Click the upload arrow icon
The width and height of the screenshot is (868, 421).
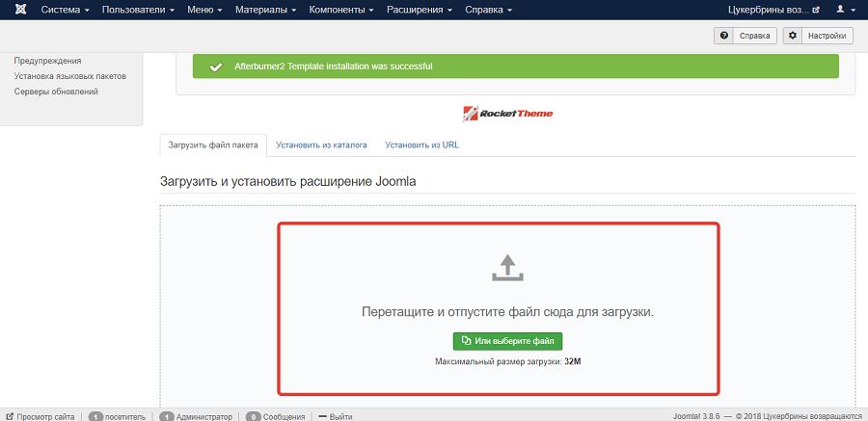pyautogui.click(x=506, y=269)
